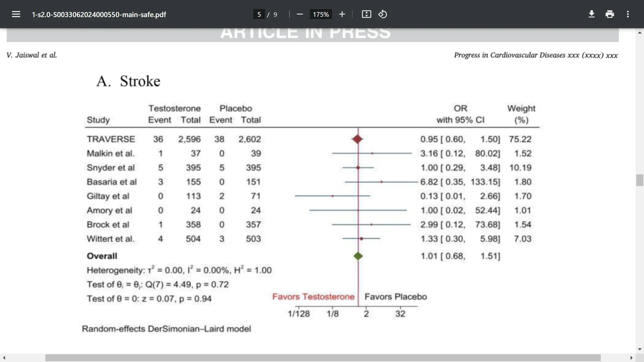Rotate the document counterclockwise
644x362 pixels.
pyautogui.click(x=383, y=14)
